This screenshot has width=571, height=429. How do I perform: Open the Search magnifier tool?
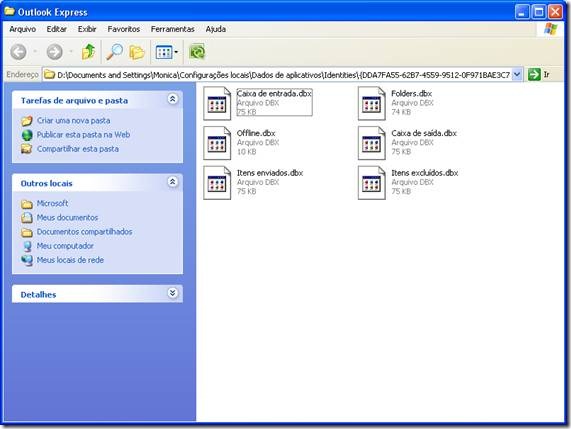114,52
